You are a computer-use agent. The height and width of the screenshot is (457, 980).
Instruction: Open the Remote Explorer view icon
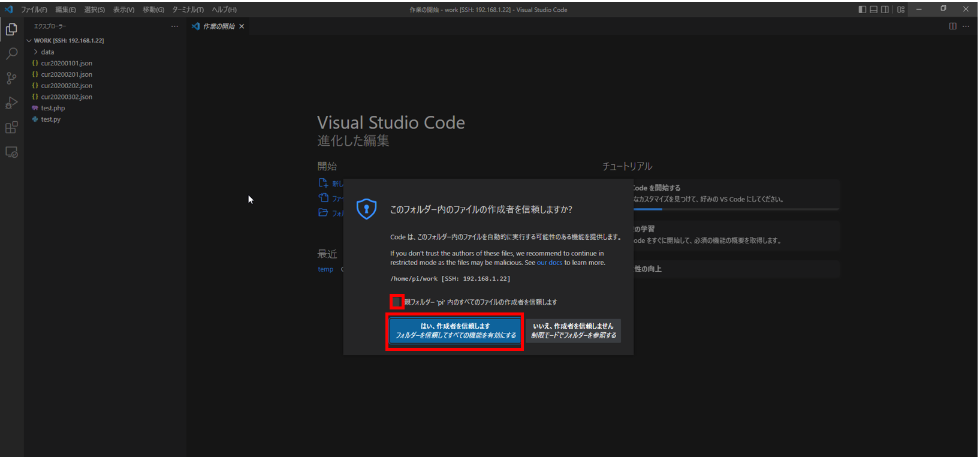tap(11, 152)
